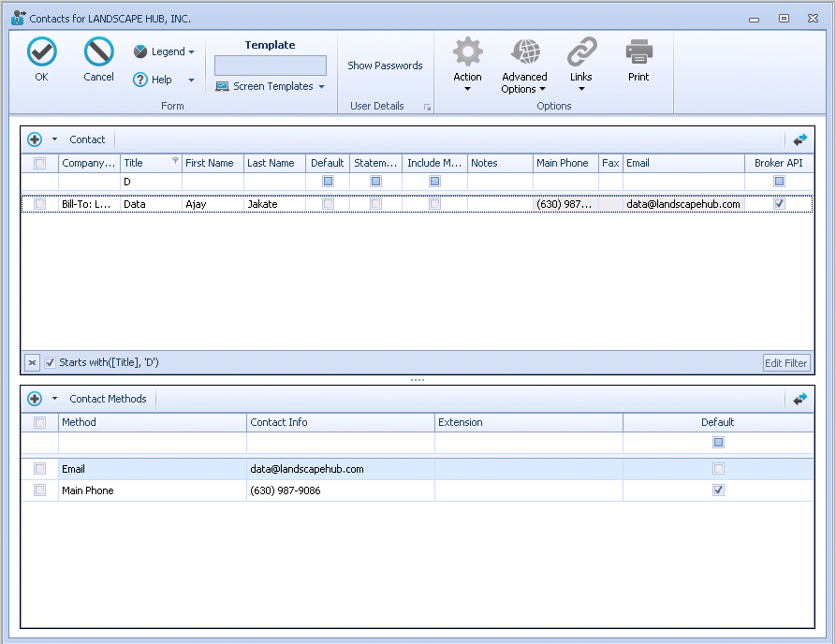Screen dimensions: 836x644
Task: Click the Template input field
Action: (x=270, y=64)
